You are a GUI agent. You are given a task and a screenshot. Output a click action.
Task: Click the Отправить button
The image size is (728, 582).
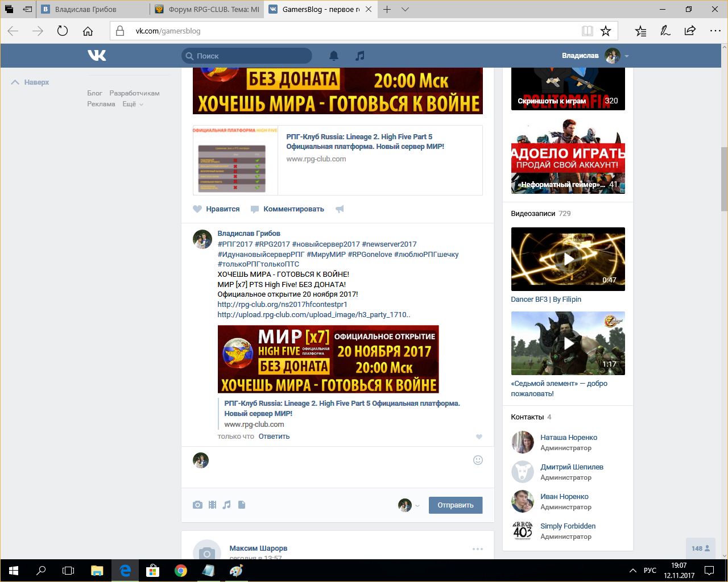tap(456, 505)
